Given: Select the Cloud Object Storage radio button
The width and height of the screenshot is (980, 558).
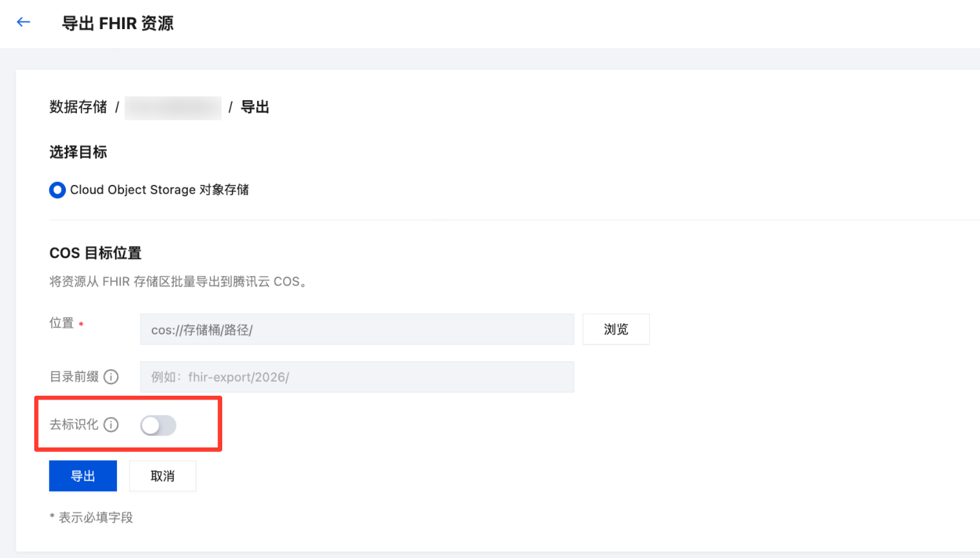Looking at the screenshot, I should pos(57,190).
